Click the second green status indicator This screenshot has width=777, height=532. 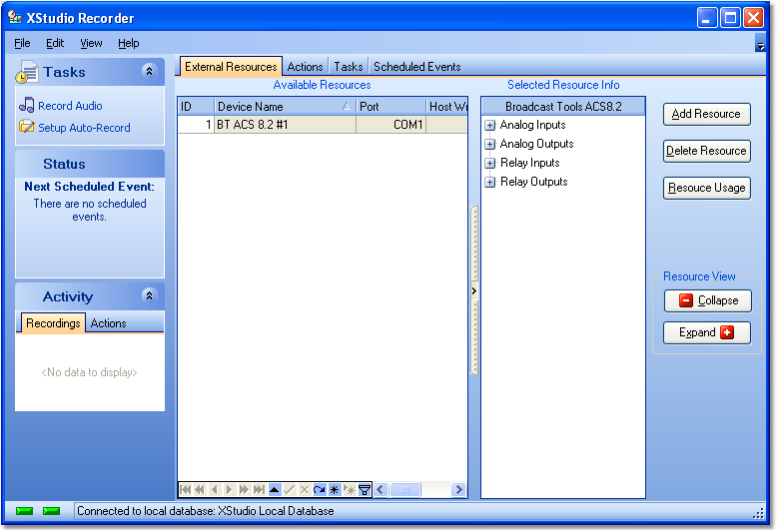(x=51, y=511)
